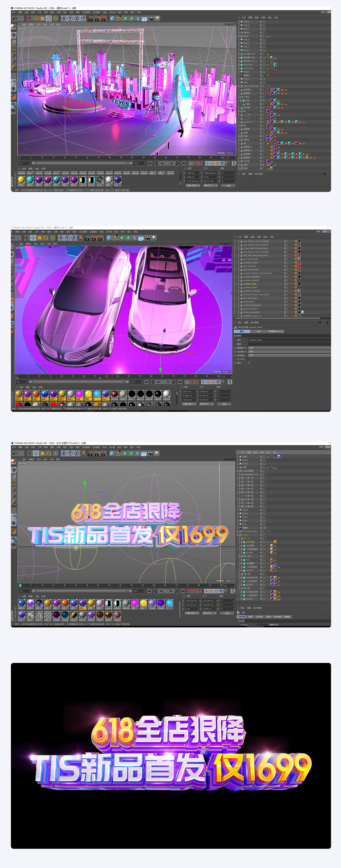
Task: Click the Light bulb icon in the top window toolbar
Action: click(x=157, y=18)
